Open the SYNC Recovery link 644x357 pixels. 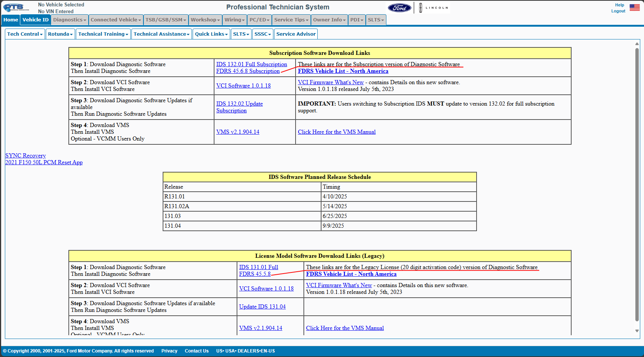[x=26, y=156]
